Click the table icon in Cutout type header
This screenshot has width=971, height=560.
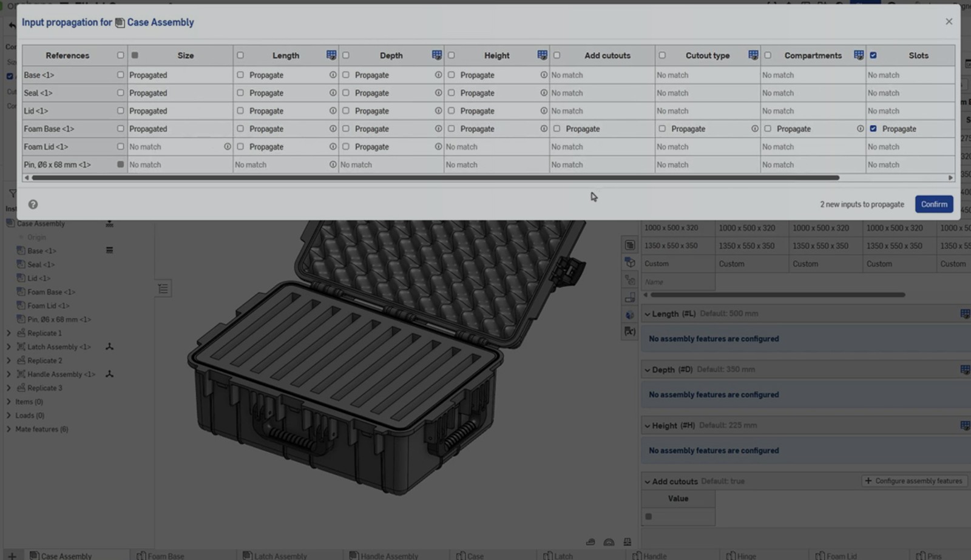tap(753, 55)
